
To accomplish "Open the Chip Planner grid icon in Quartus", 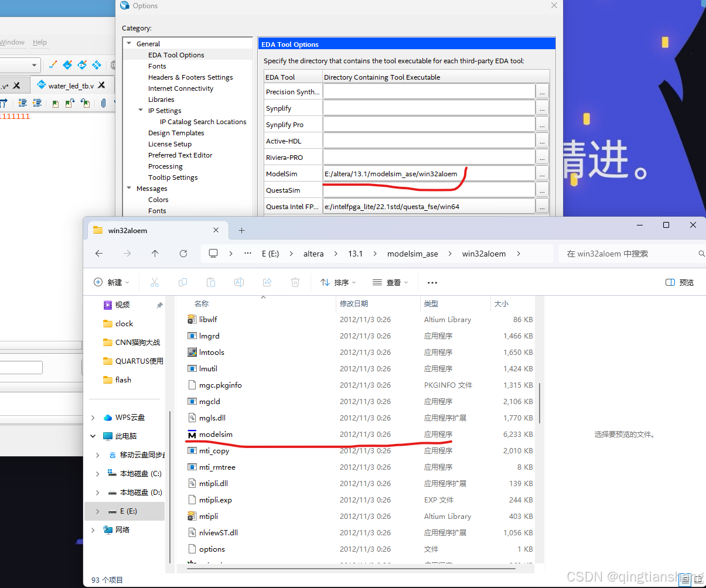I will (97, 65).
